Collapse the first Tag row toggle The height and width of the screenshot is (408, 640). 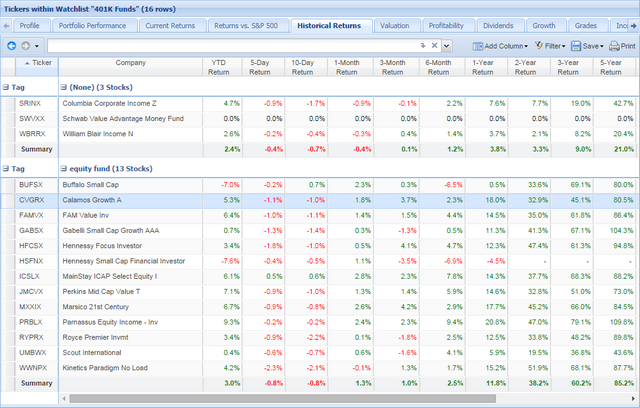(x=6, y=87)
